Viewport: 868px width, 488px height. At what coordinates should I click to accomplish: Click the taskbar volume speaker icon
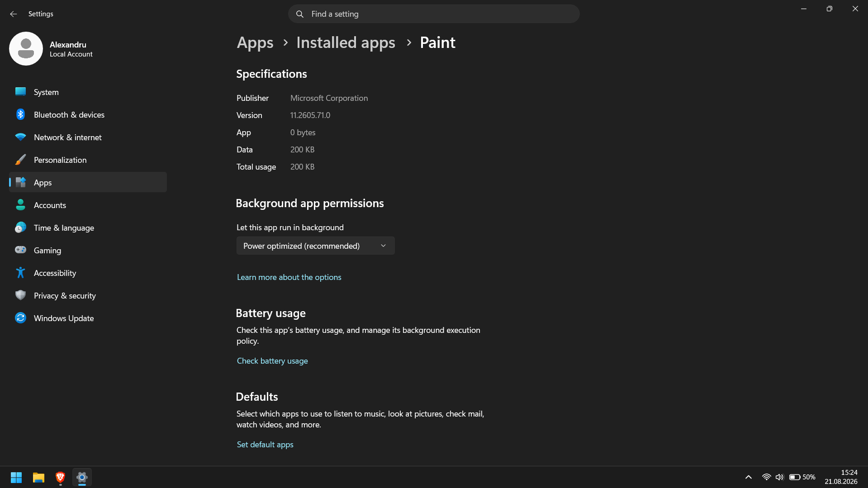click(x=779, y=477)
